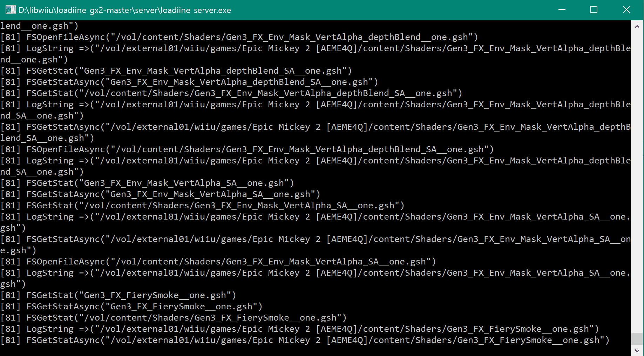This screenshot has height=356, width=644.
Task: Click the FSGetStatAsync("Gen3_FX_FierySmoke__one.gsh") line
Action: click(x=131, y=307)
